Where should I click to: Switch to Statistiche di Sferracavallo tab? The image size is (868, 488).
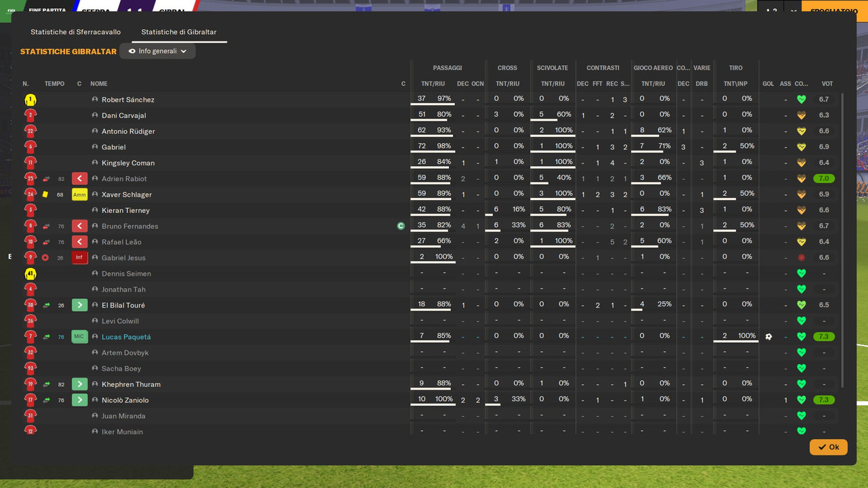75,32
